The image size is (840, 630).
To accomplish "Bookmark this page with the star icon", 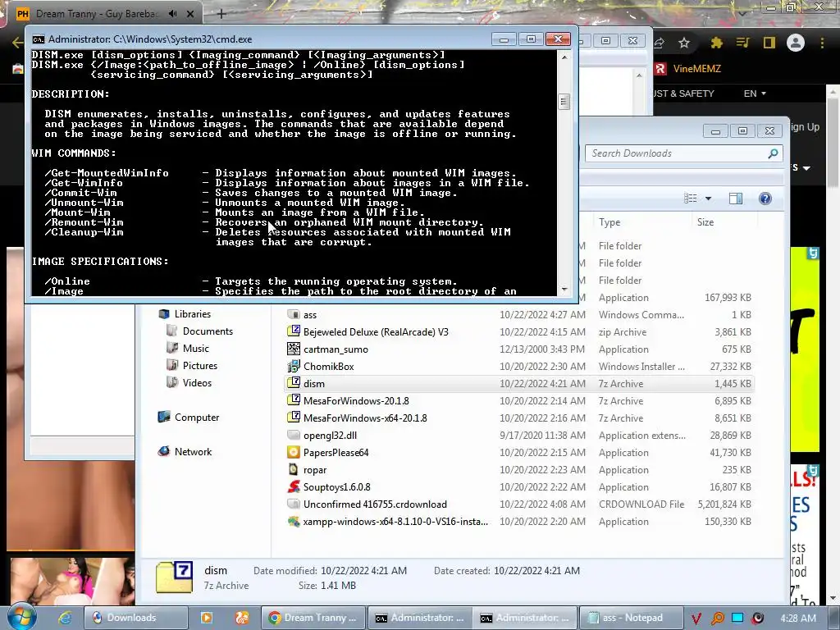I will pyautogui.click(x=684, y=43).
